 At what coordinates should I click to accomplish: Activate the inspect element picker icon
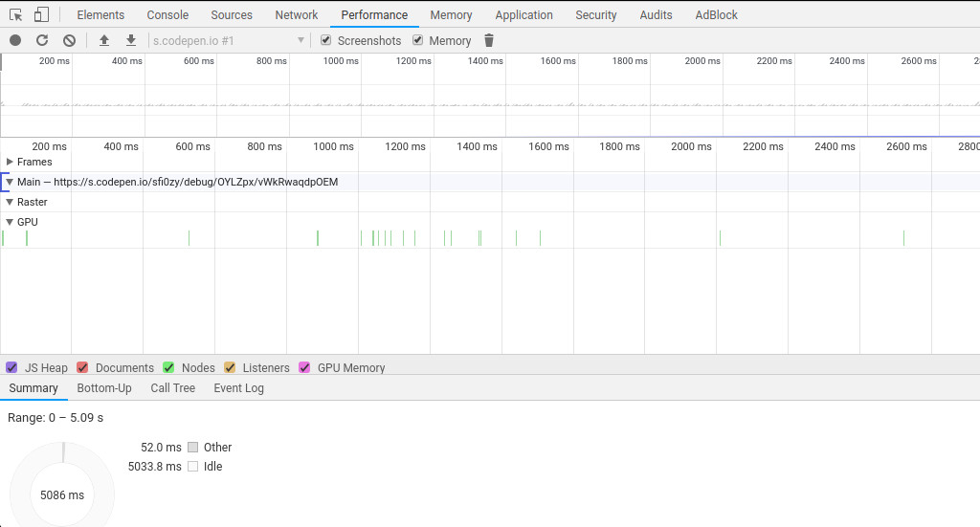[x=15, y=14]
